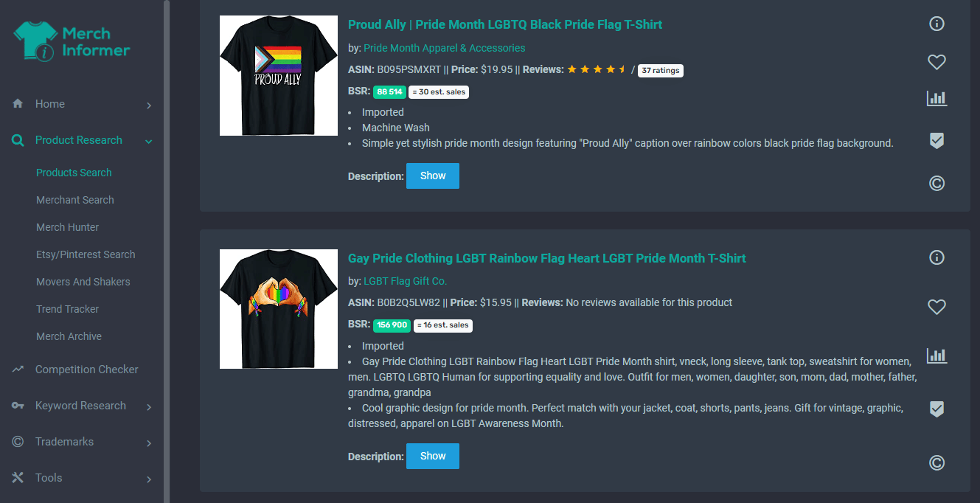Check copyright icon for Proud Ally product
The width and height of the screenshot is (980, 503).
(936, 183)
